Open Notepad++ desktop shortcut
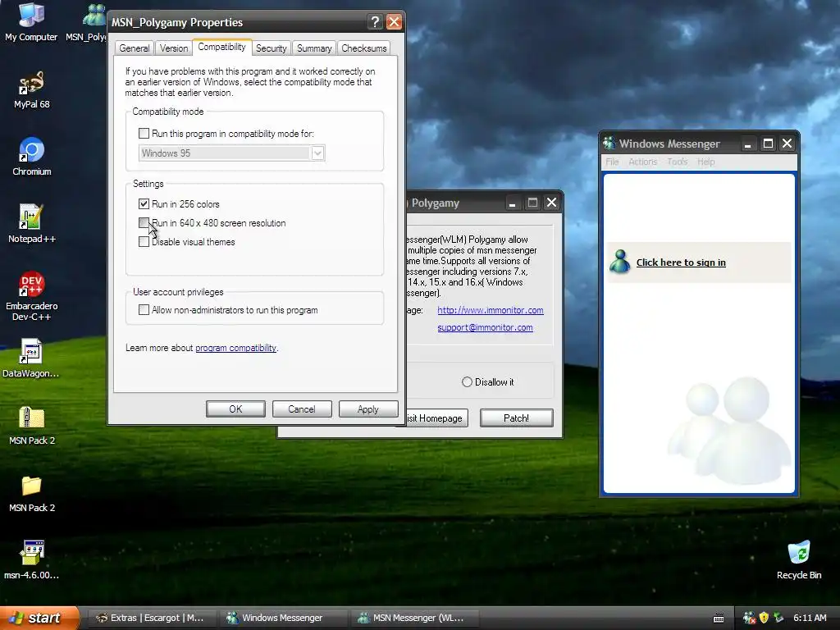Screen dimensions: 840x630 click(x=32, y=224)
